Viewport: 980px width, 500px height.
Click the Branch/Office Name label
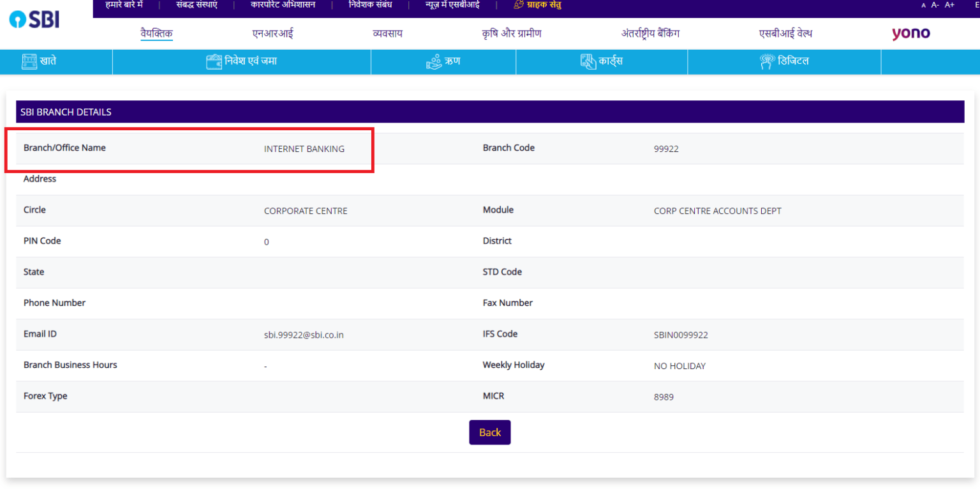(64, 148)
